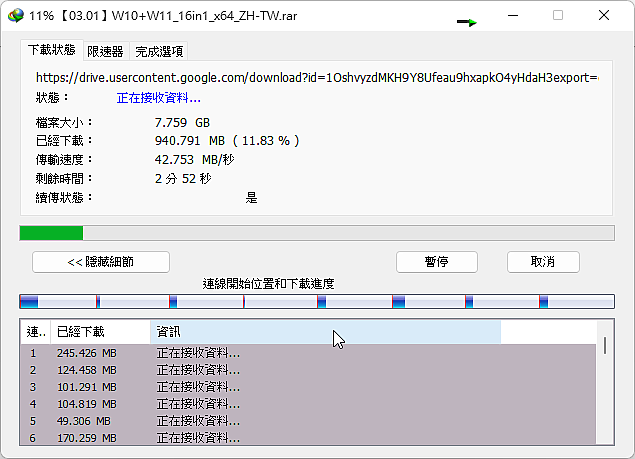The image size is (635, 459).
Task: Select connection row 245.426 MB
Action: (308, 353)
